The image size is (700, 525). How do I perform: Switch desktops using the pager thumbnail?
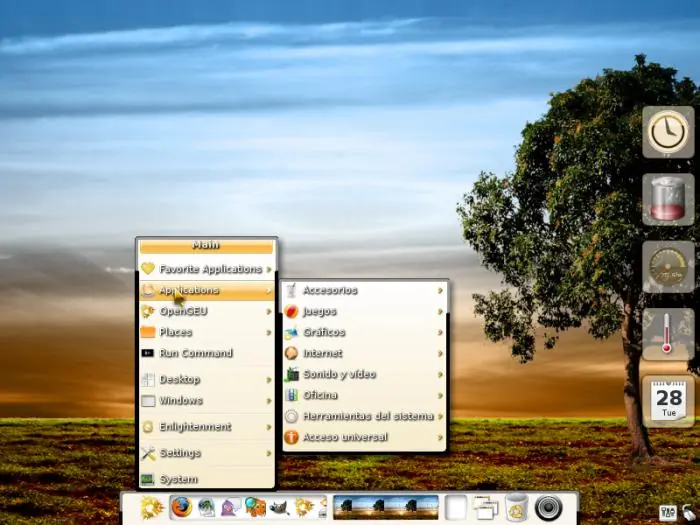(x=386, y=507)
